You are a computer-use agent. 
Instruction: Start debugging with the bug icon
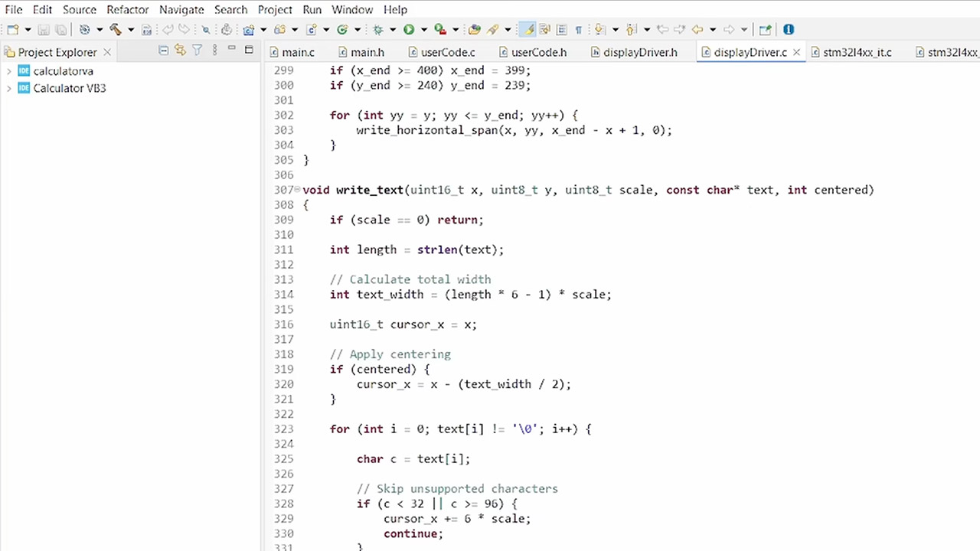[378, 30]
